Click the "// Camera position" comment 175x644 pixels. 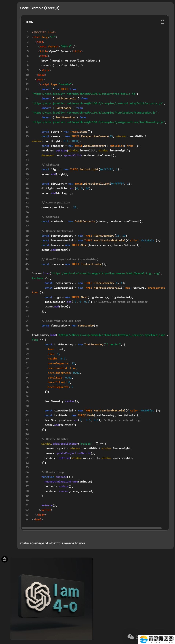click(x=56, y=203)
